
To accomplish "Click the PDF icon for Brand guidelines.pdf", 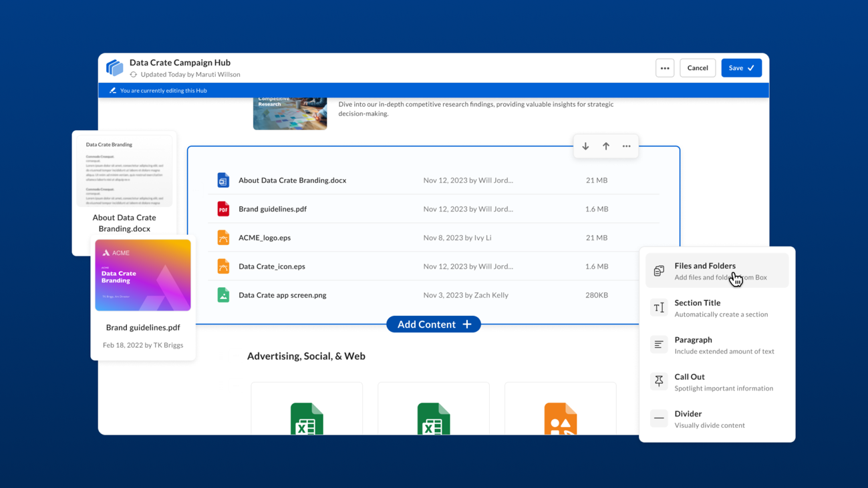I will tap(223, 209).
